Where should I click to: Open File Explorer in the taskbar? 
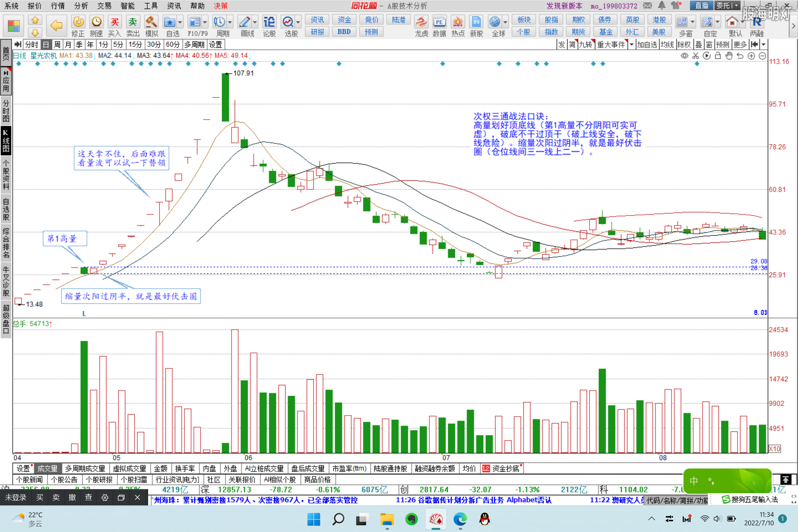tap(387, 519)
